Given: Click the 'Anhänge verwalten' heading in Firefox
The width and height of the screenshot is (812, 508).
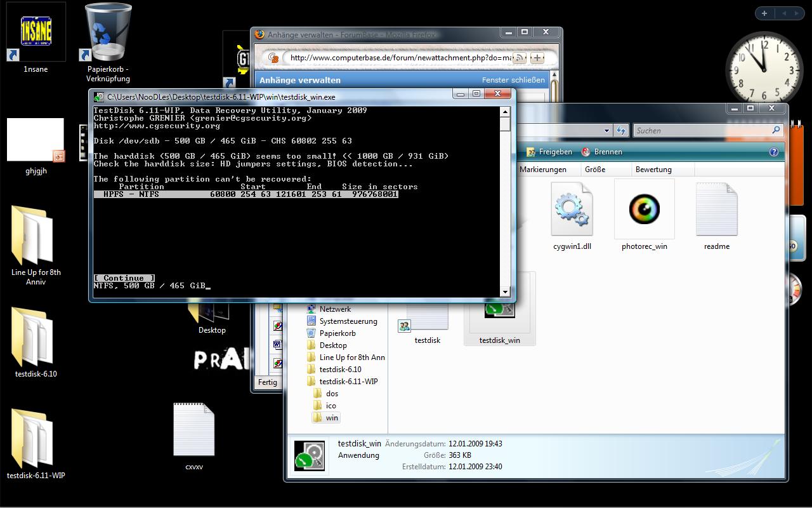Looking at the screenshot, I should (x=300, y=80).
